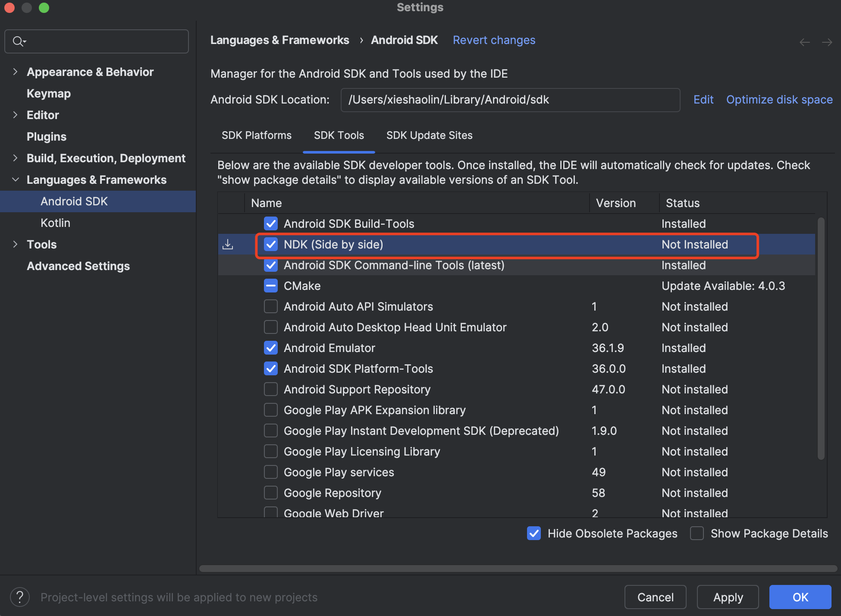Click the help question mark icon

20,597
